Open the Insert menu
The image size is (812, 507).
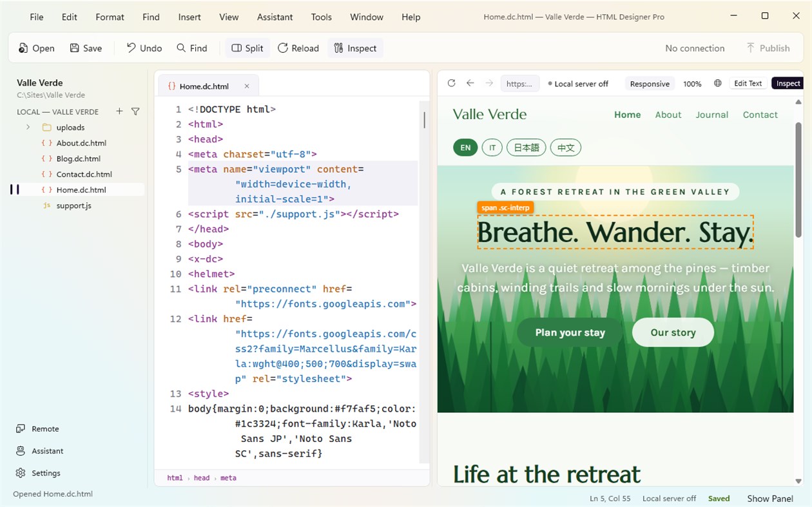click(x=189, y=17)
